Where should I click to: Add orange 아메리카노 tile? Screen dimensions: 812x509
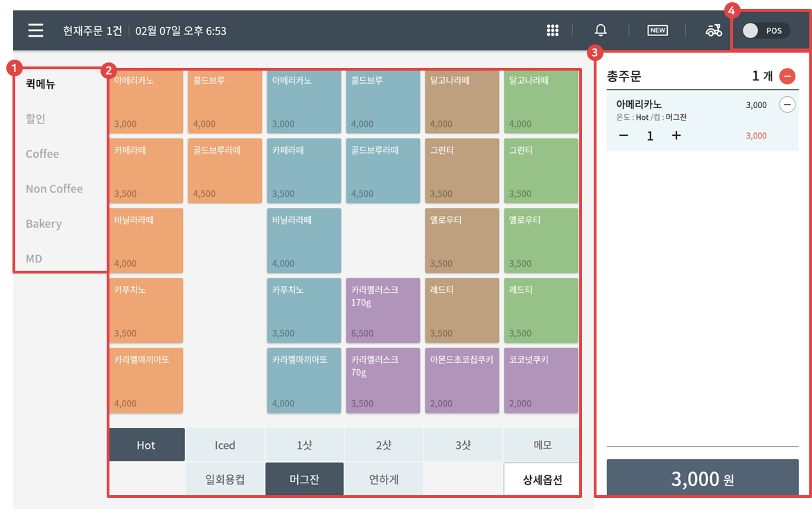147,102
